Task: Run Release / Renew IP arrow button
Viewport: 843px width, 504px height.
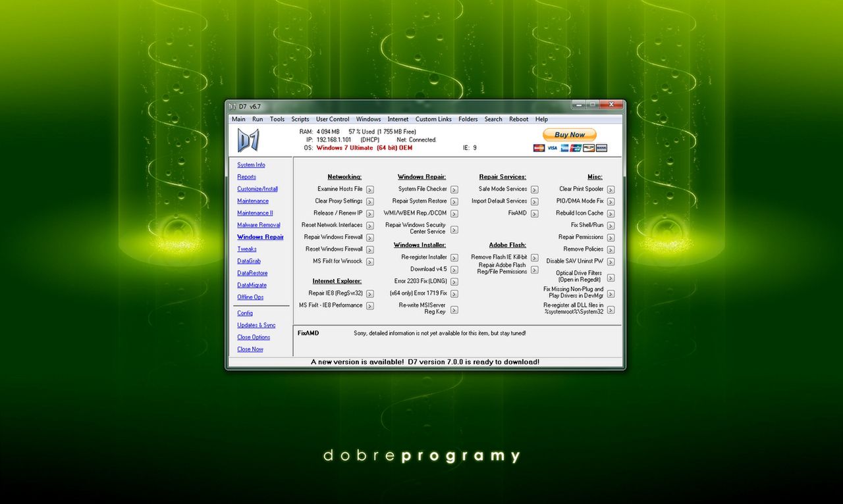Action: click(369, 213)
